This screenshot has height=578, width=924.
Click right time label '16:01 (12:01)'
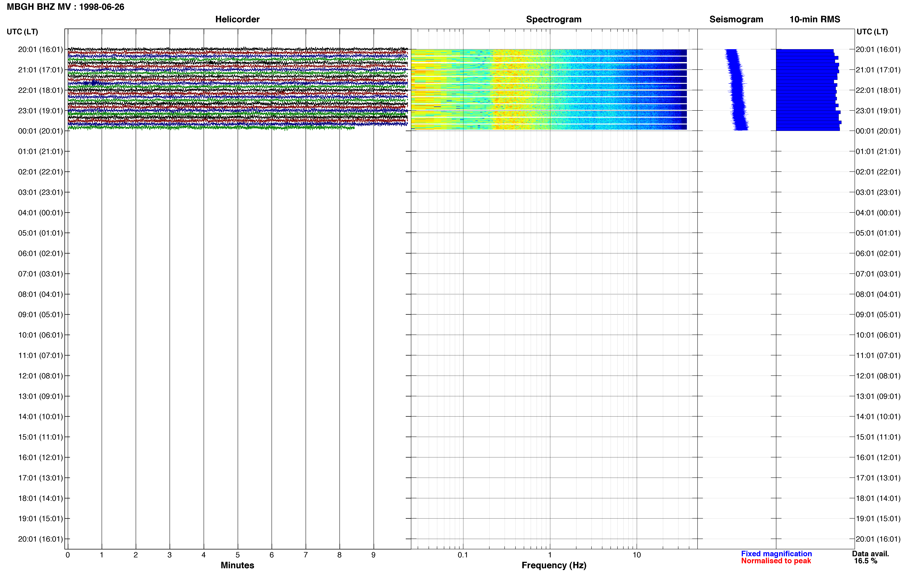[x=878, y=457]
